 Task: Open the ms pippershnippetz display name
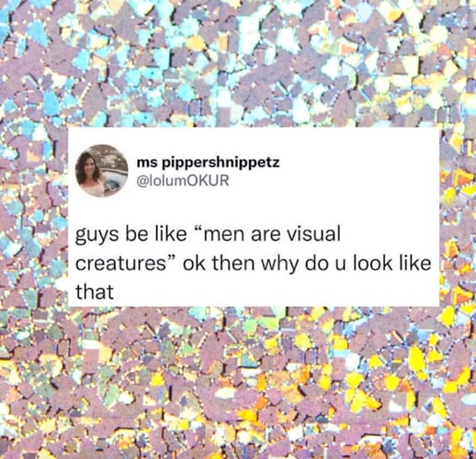(x=208, y=162)
